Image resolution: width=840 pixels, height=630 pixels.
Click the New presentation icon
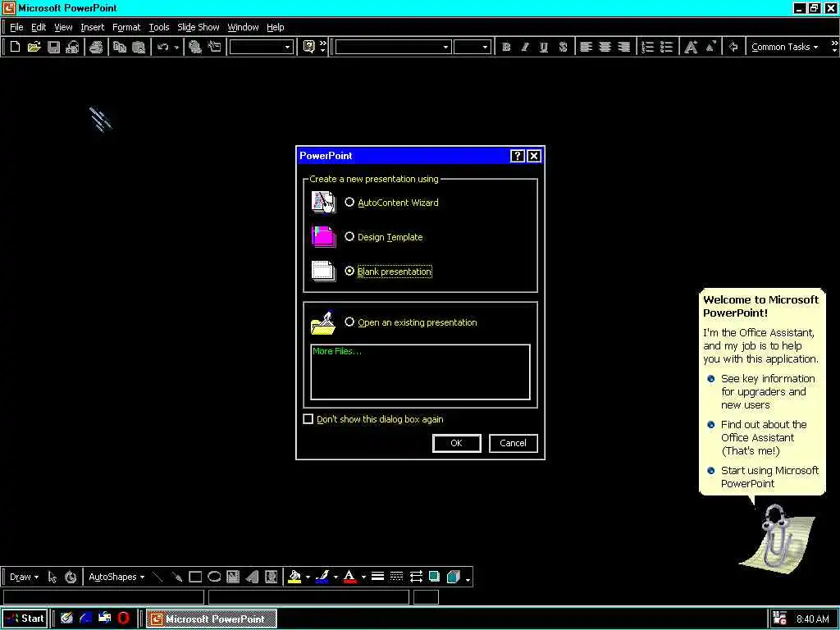[15, 47]
